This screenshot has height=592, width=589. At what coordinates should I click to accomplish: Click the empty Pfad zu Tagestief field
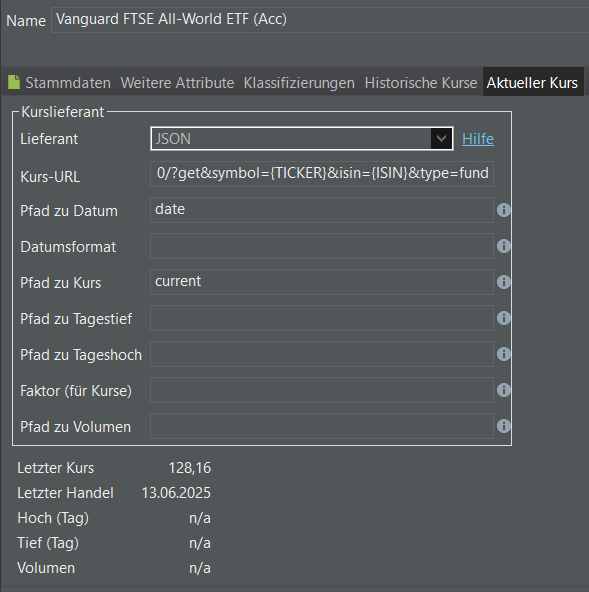coord(322,318)
